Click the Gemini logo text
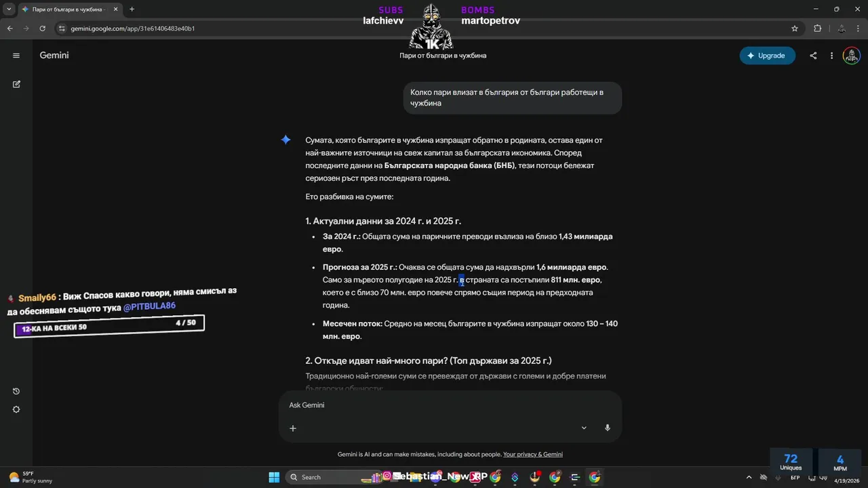Screen dimensions: 868x488 [x=54, y=56]
